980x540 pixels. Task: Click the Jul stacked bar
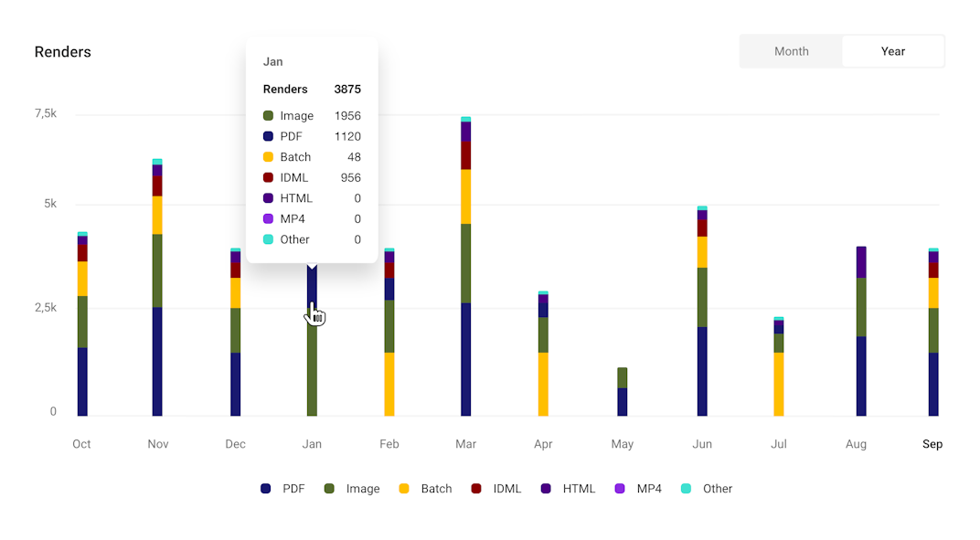click(x=779, y=367)
